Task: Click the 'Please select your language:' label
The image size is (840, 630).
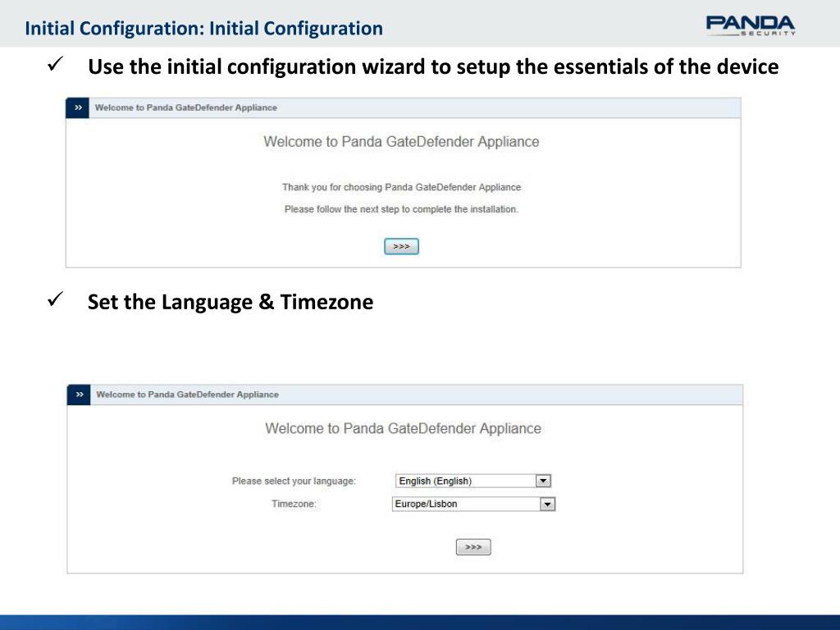Action: 294,481
